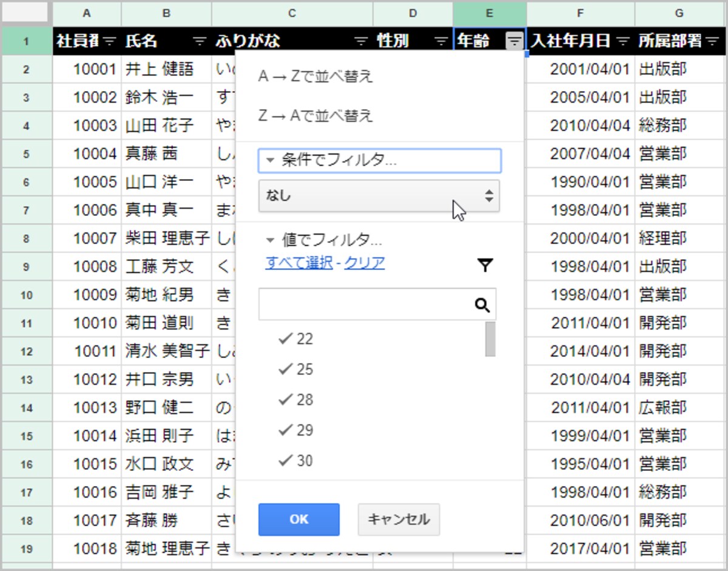Click cell with 山田 花子
The height and width of the screenshot is (571, 728).
[166, 126]
